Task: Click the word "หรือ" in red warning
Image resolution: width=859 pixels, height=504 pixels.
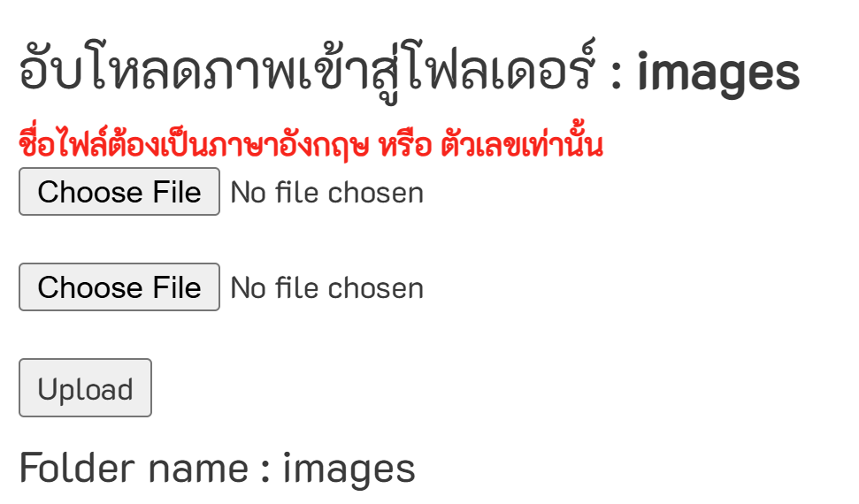Action: pos(403,146)
